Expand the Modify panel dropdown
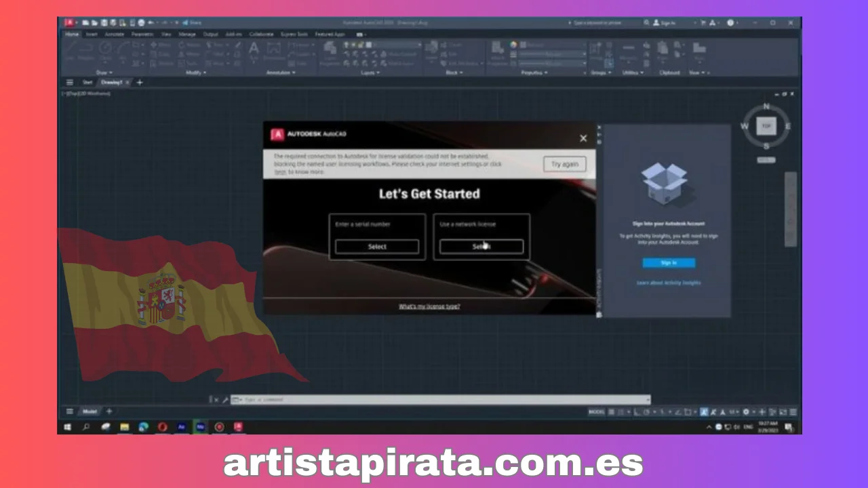 [x=196, y=73]
